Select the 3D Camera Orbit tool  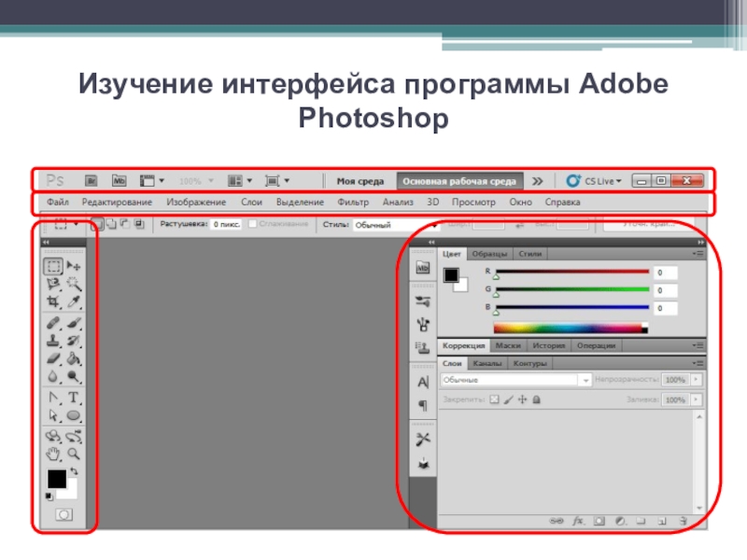point(74,436)
